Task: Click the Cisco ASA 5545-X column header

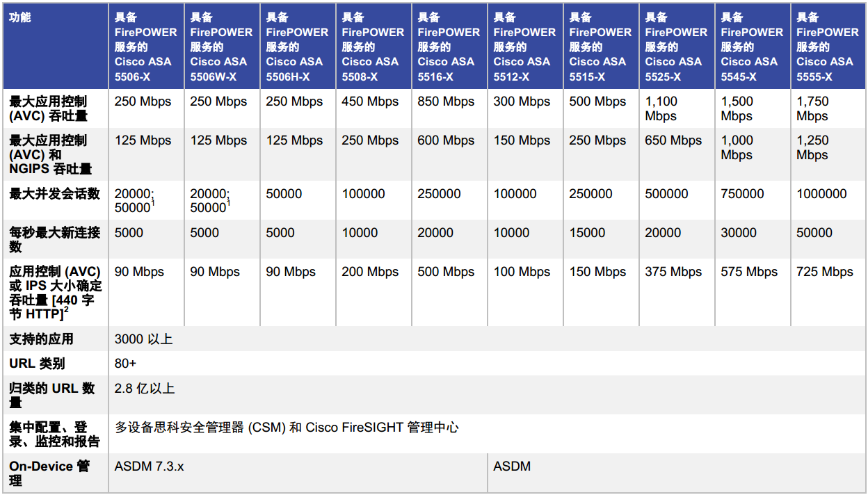Action: point(753,47)
